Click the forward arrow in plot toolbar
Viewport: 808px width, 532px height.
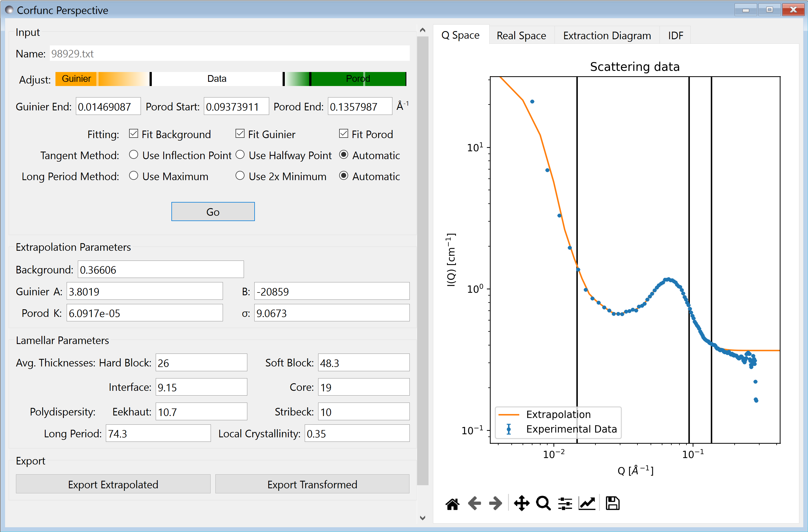coord(496,503)
